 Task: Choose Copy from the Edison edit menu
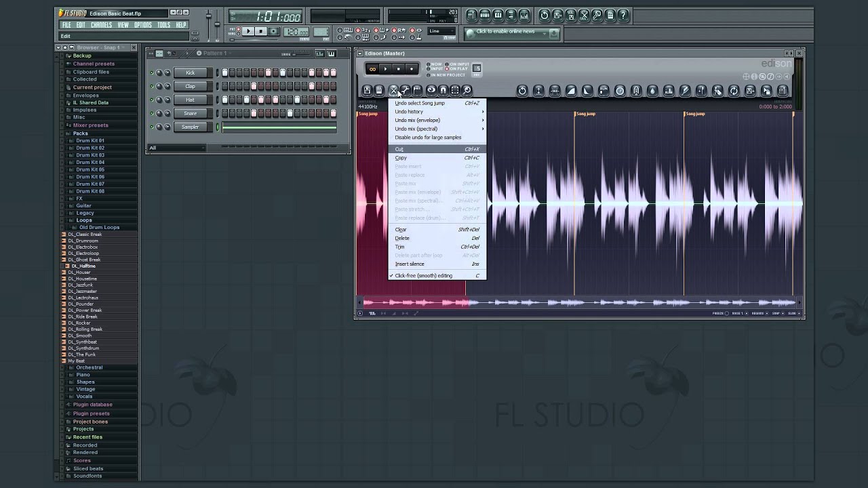point(437,158)
